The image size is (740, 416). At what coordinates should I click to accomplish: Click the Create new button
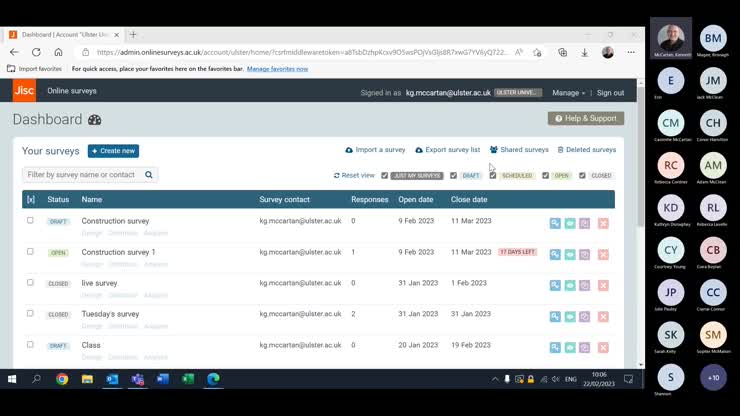pos(113,151)
